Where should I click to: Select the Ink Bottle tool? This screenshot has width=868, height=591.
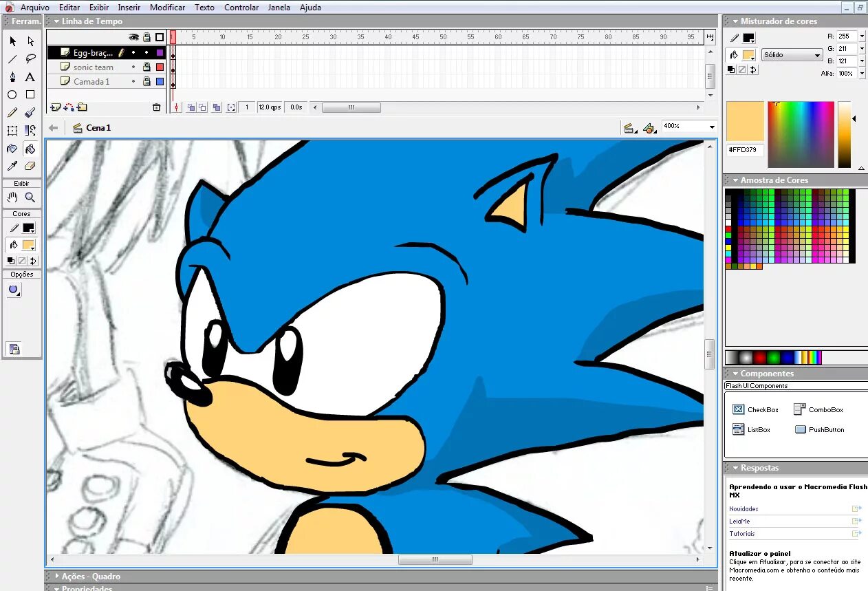(12, 149)
